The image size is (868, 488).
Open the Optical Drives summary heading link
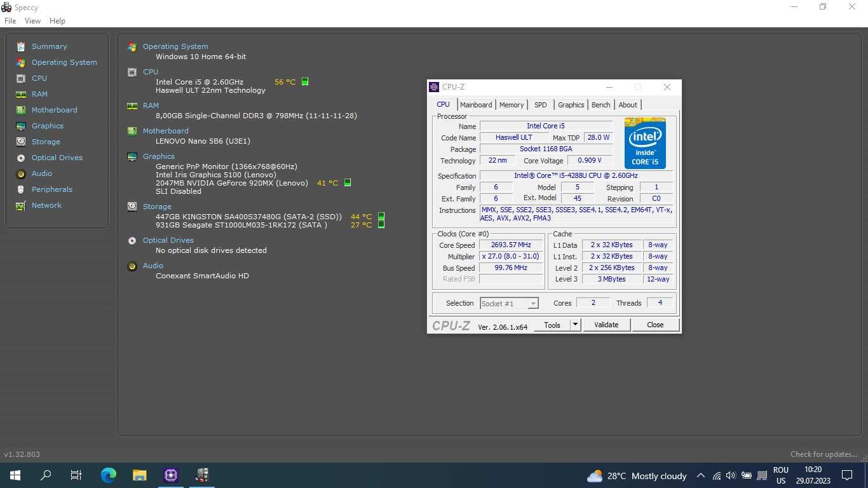pyautogui.click(x=168, y=240)
